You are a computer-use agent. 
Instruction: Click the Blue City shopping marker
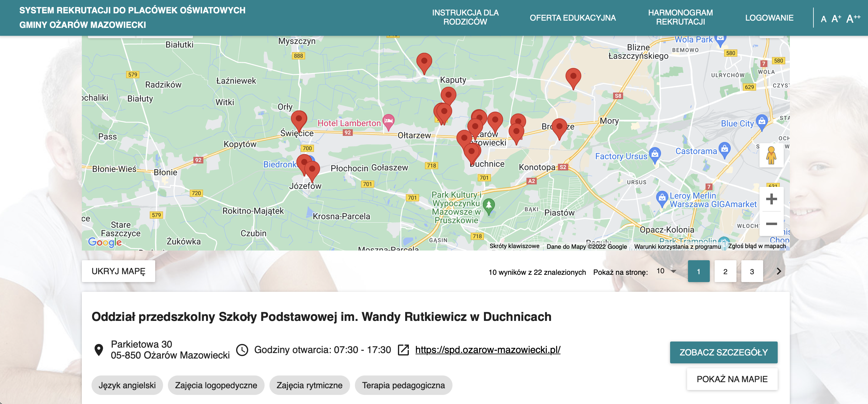(x=762, y=123)
